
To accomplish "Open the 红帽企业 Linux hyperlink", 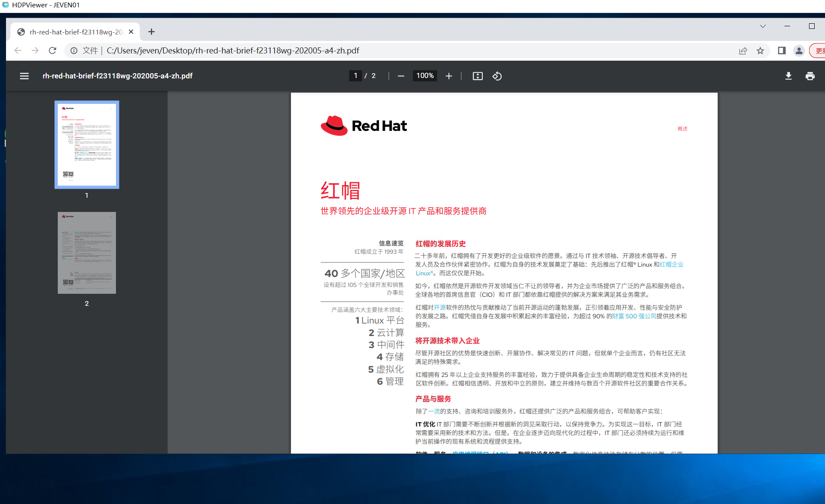I will pos(671,264).
